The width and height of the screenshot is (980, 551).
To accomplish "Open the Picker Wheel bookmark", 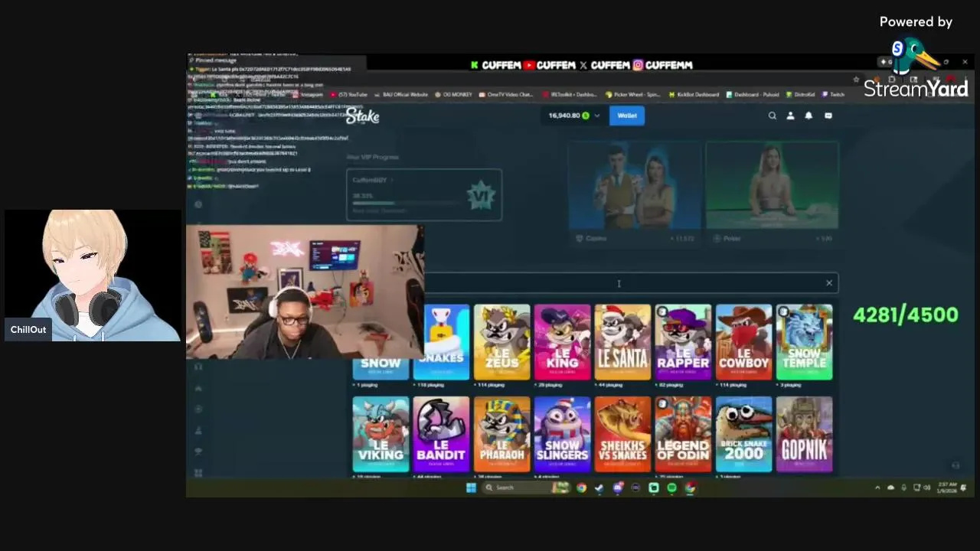I will coord(632,95).
